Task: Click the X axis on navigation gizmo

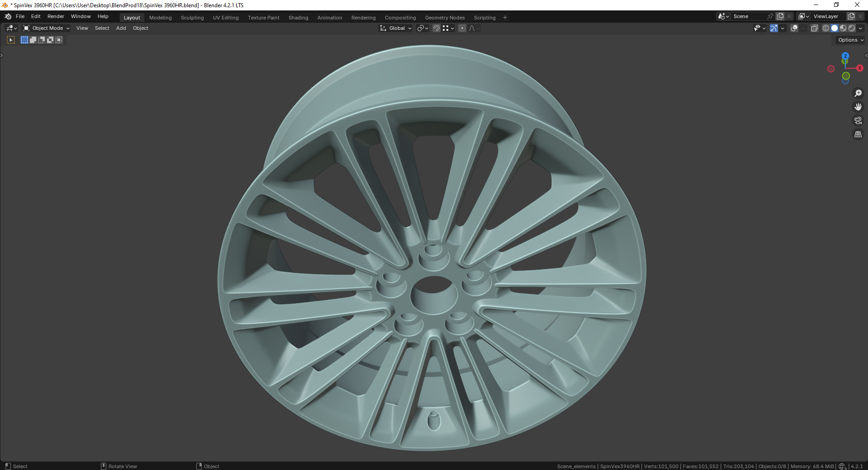Action: pyautogui.click(x=859, y=68)
